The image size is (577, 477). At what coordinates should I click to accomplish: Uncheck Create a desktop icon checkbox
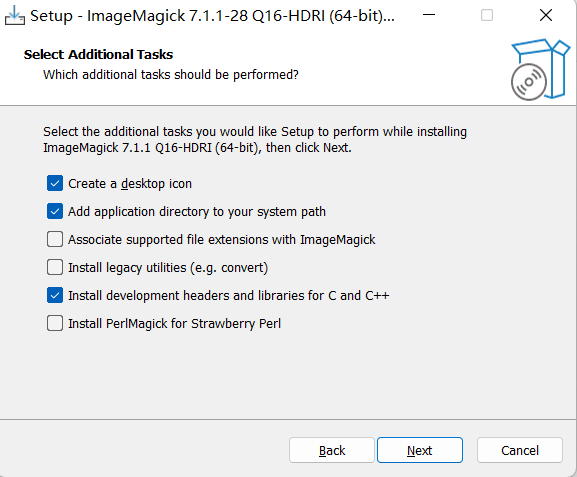click(x=55, y=183)
